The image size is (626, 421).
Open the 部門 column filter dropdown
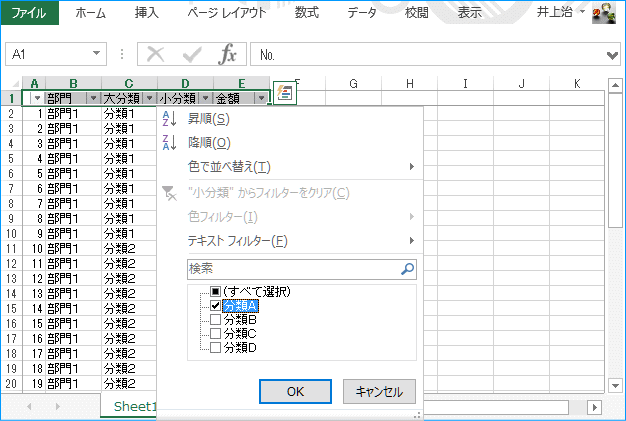click(x=93, y=98)
